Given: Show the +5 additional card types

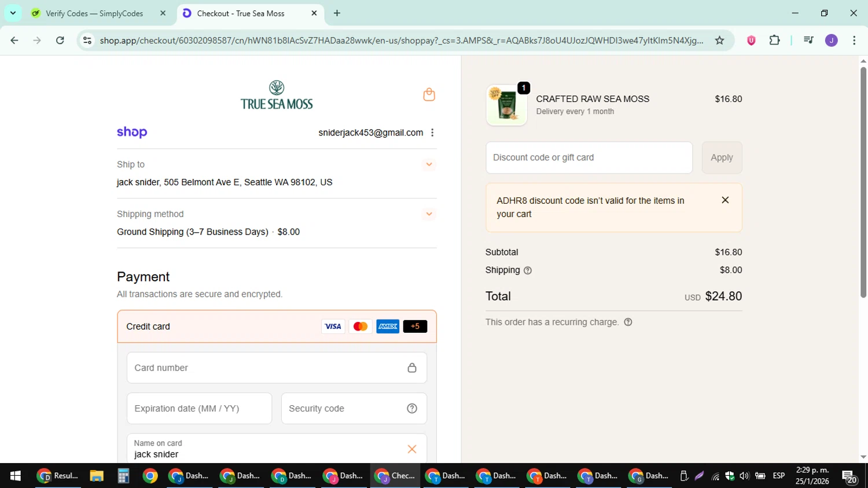Looking at the screenshot, I should point(415,326).
